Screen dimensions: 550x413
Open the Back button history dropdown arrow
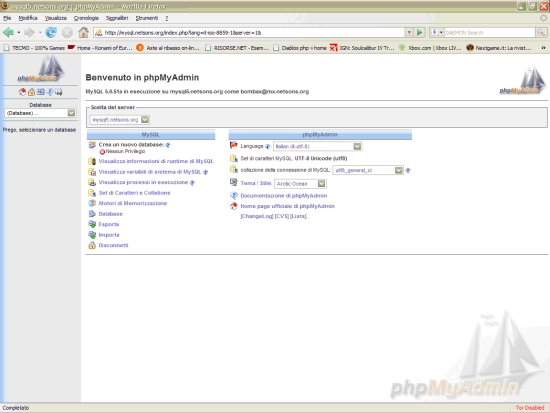tap(19, 33)
